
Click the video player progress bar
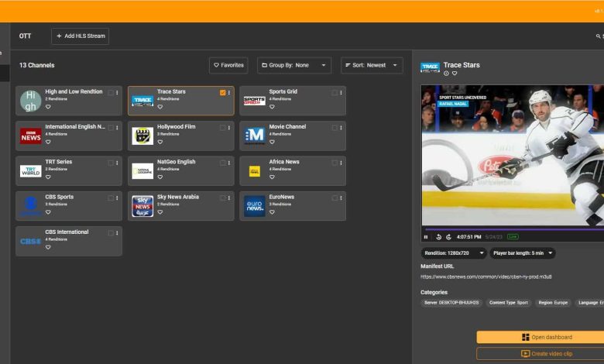(x=511, y=229)
